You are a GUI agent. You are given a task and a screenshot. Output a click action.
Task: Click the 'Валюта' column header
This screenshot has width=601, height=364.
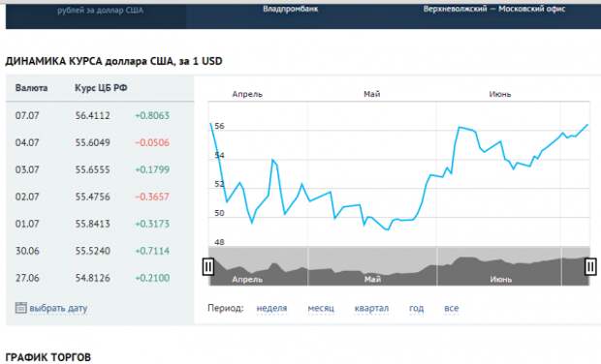(x=31, y=88)
